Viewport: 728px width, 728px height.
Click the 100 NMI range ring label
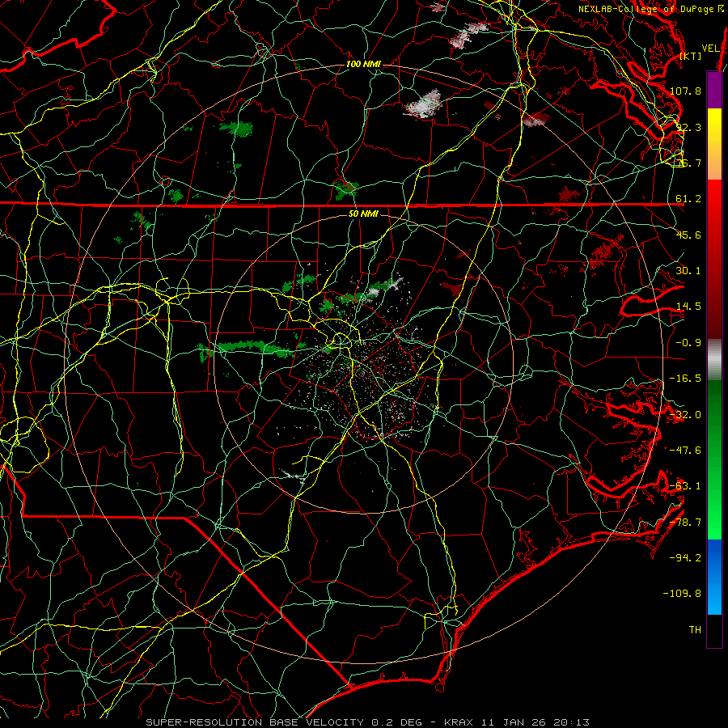(x=363, y=64)
